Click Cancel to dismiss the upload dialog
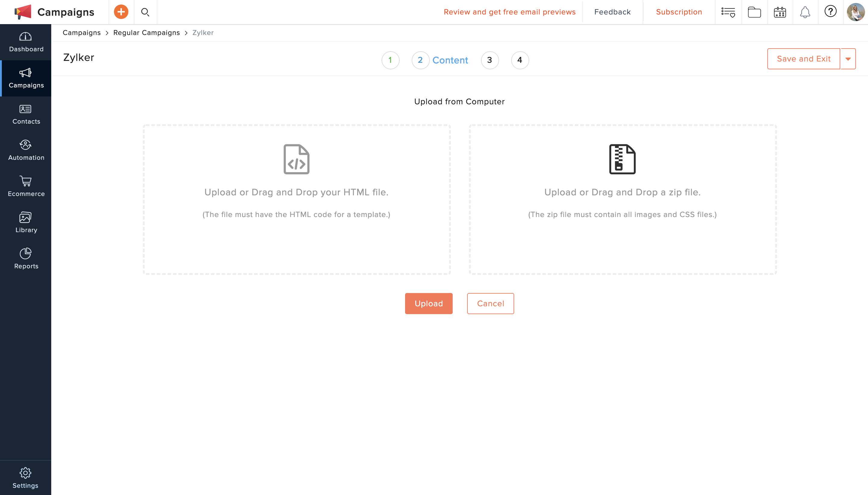This screenshot has height=495, width=868. (491, 304)
